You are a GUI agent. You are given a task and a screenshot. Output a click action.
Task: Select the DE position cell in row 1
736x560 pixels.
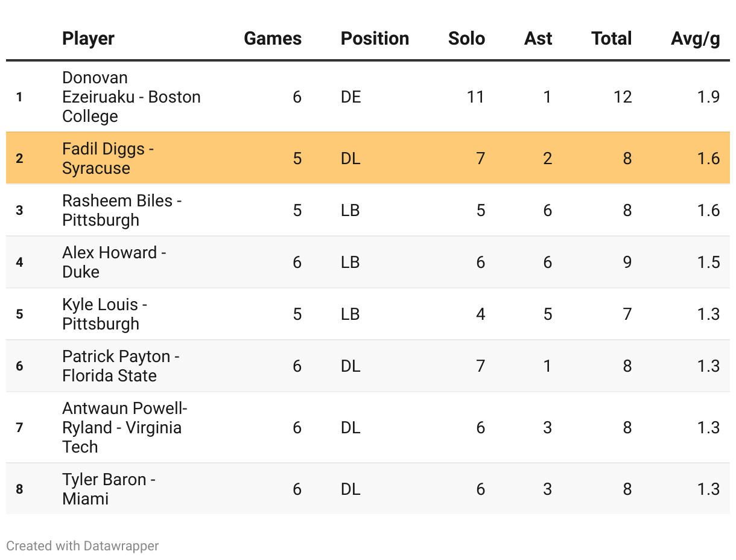(351, 97)
